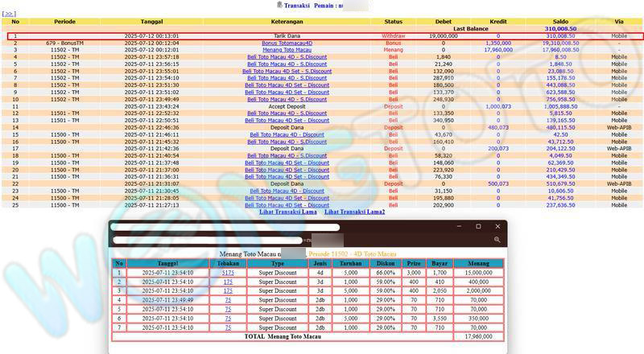Click the >> expand link at top left

point(10,14)
